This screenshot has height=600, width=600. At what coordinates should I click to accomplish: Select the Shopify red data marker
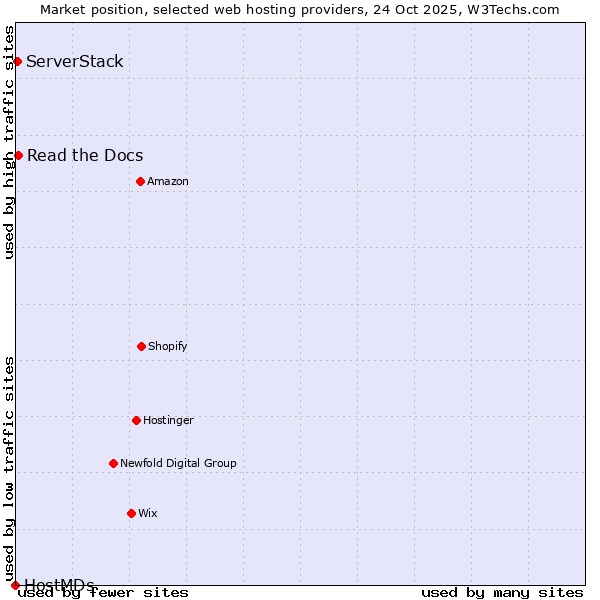(x=141, y=346)
